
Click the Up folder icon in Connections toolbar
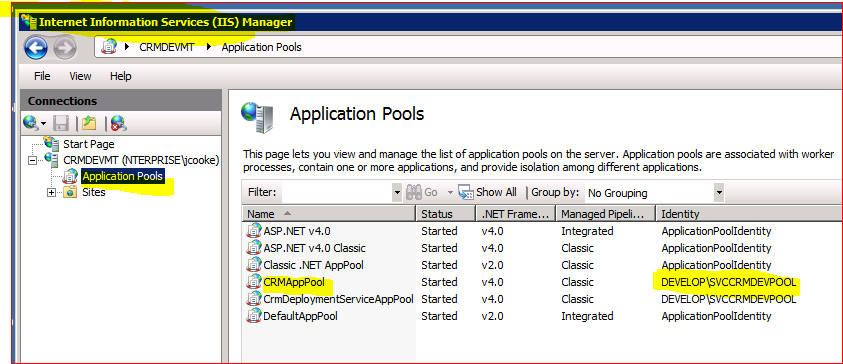(89, 124)
